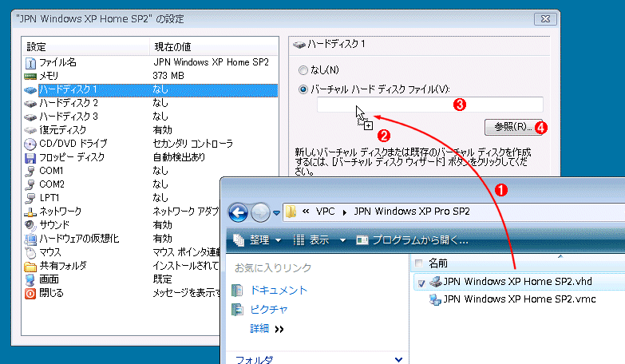625x364 pixels.
Task: Click the CD/DVD ドライブ disc icon
Action: (x=30, y=144)
